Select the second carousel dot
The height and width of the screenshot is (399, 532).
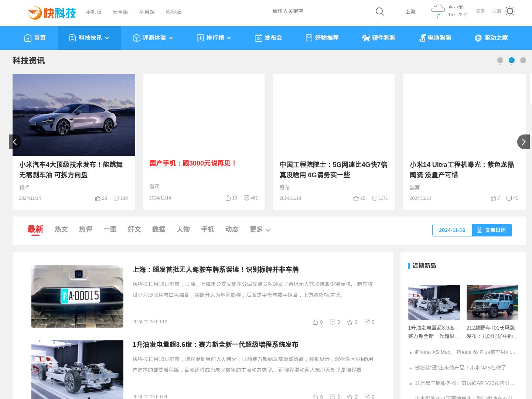512,60
